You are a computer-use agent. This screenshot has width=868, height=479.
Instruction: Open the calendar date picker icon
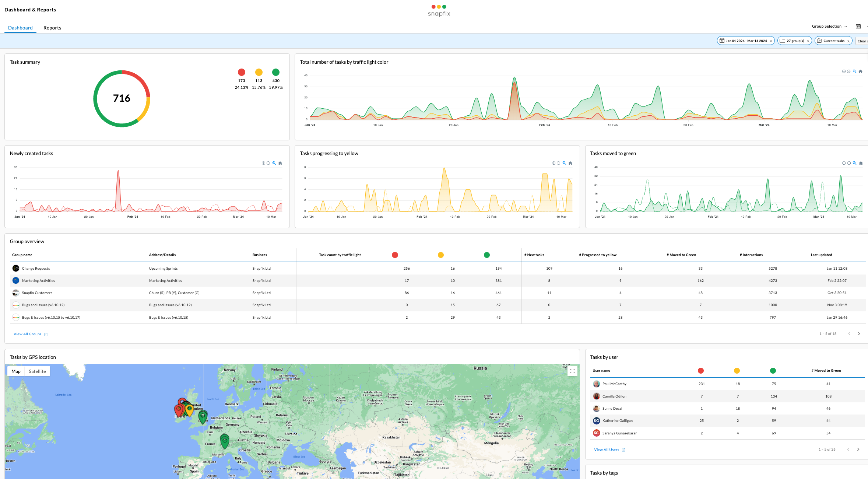pyautogui.click(x=858, y=27)
